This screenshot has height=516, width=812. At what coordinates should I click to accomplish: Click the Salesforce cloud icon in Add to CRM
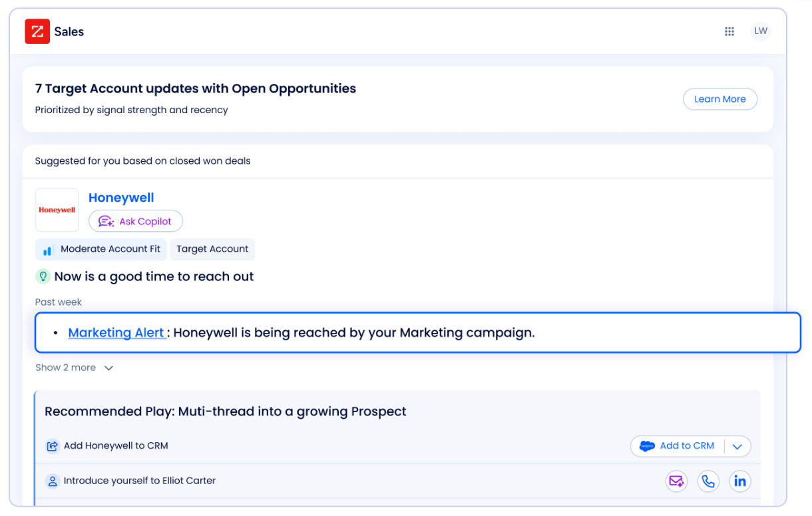point(647,446)
